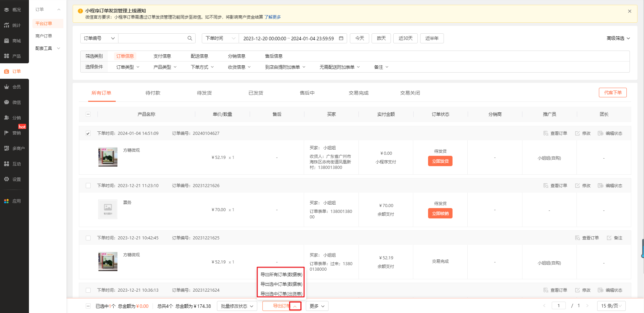Click 编辑状态 icon for order 20231221624

pyautogui.click(x=601, y=290)
